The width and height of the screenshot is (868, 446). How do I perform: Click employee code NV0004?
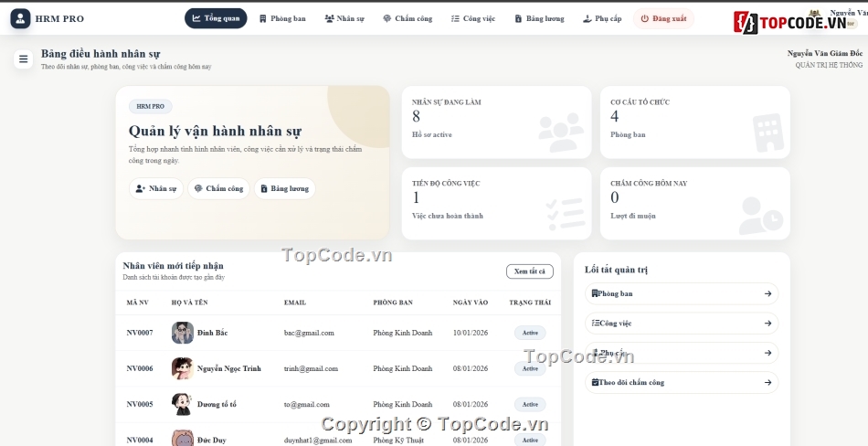click(140, 441)
